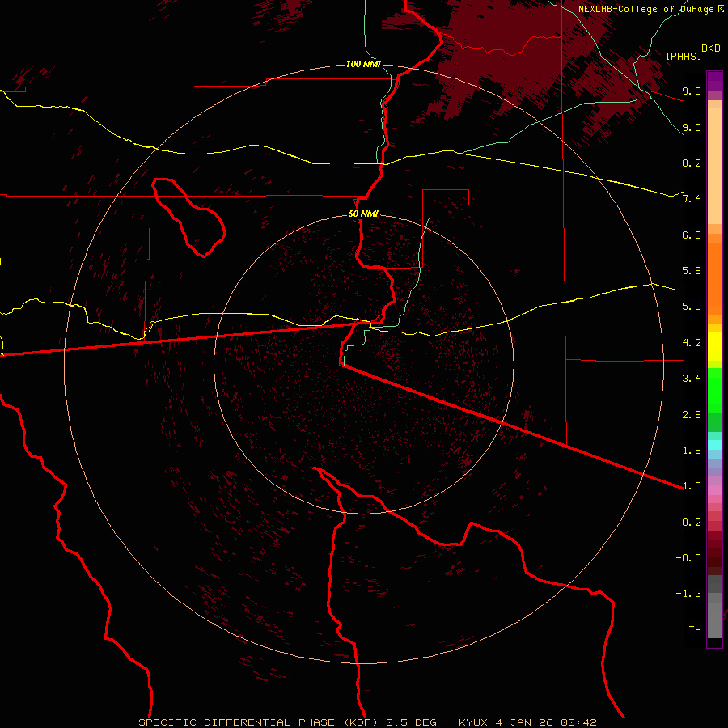
Task: Pick the peach segment of the color bar
Action: click(x=714, y=166)
